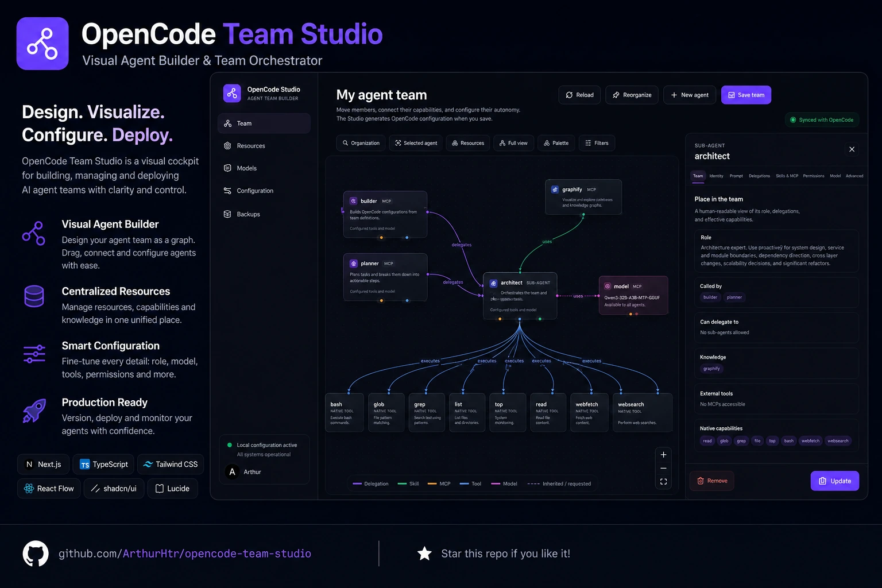Select the webfetch native tool node

(x=590, y=412)
